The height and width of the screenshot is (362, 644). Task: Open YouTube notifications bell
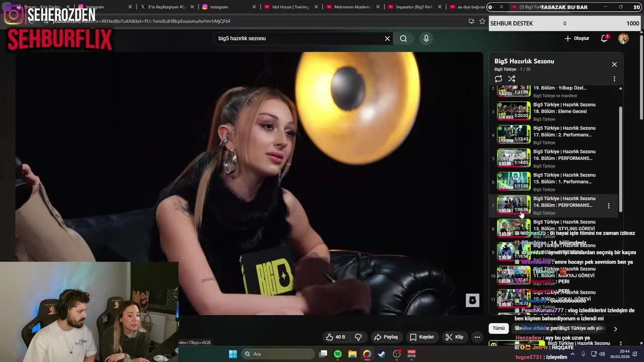pos(604,38)
